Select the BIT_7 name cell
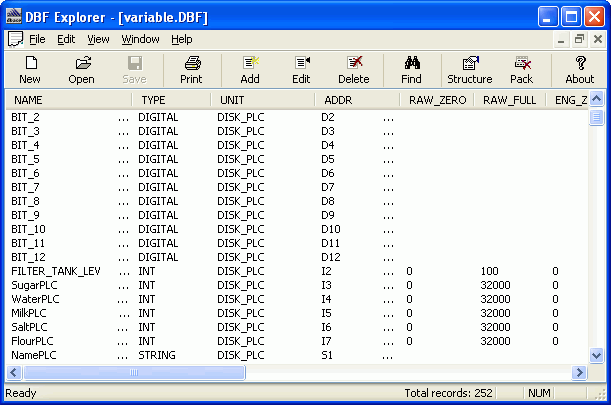Viewport: 611px width, 405px height. [x=25, y=187]
